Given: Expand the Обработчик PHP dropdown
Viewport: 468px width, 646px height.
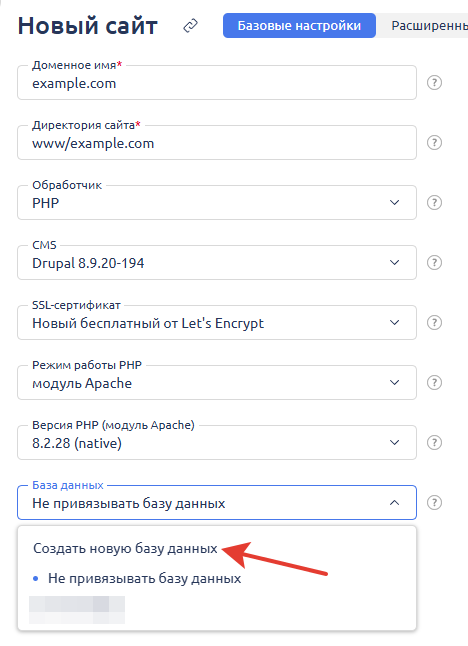Looking at the screenshot, I should pos(217,202).
